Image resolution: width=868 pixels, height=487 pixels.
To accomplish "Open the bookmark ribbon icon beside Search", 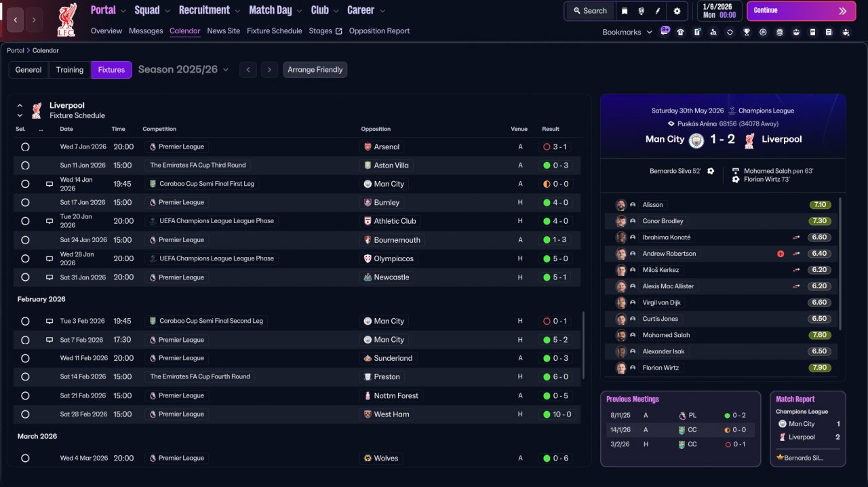I will [x=625, y=11].
